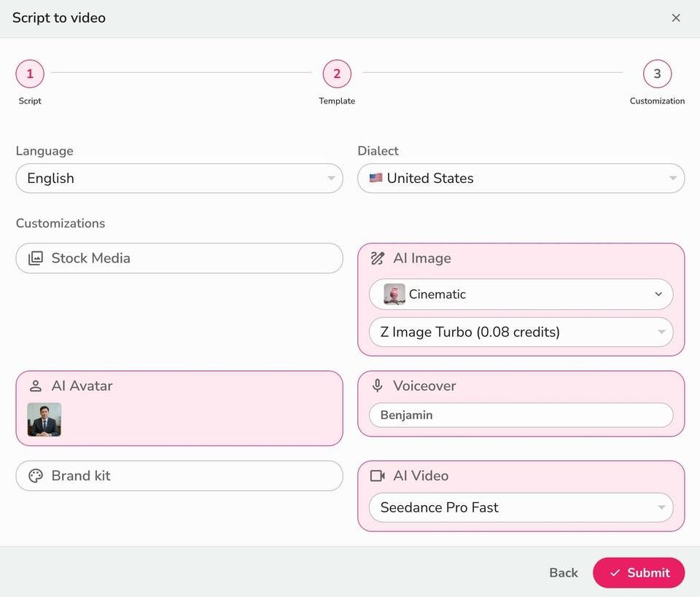Select the Brand kit palette icon
The image size is (700, 597).
point(35,475)
